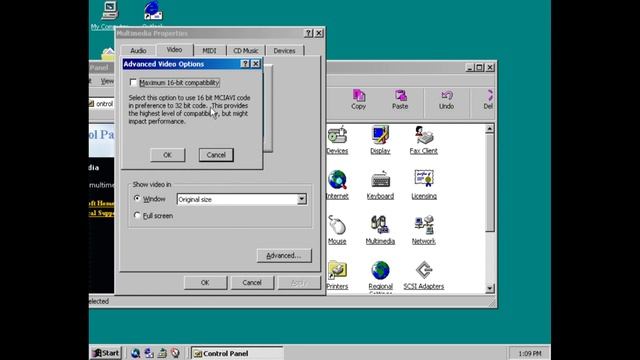Click help button in Multimedia Properties title

[x=309, y=33]
